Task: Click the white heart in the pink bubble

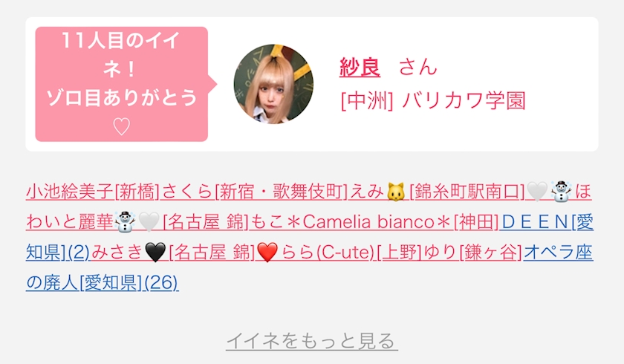Action: [x=121, y=126]
